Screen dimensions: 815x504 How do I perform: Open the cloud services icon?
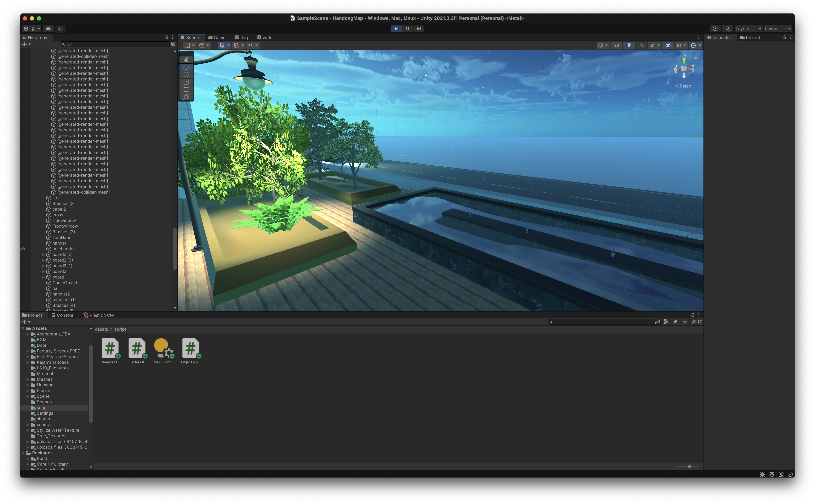pyautogui.click(x=48, y=29)
